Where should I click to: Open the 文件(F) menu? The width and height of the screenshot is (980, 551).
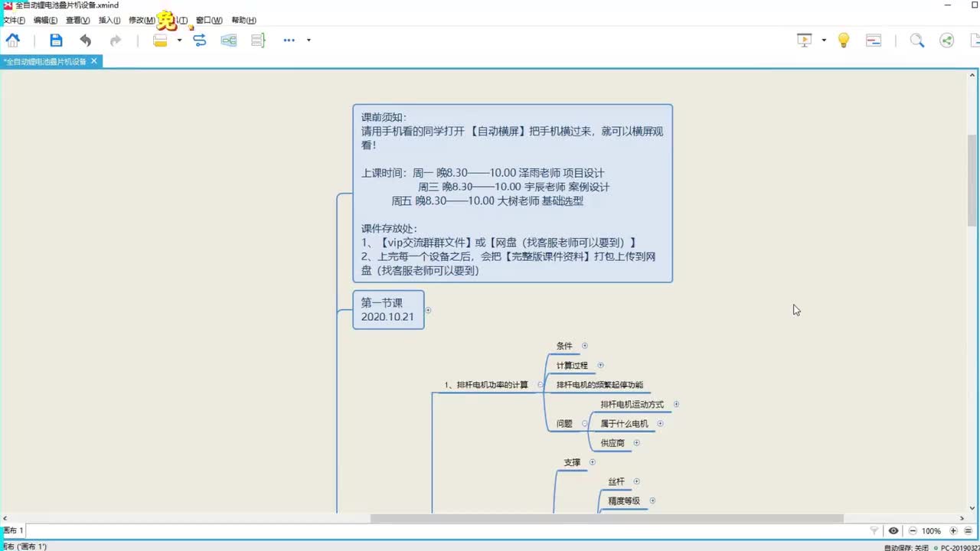coord(14,21)
